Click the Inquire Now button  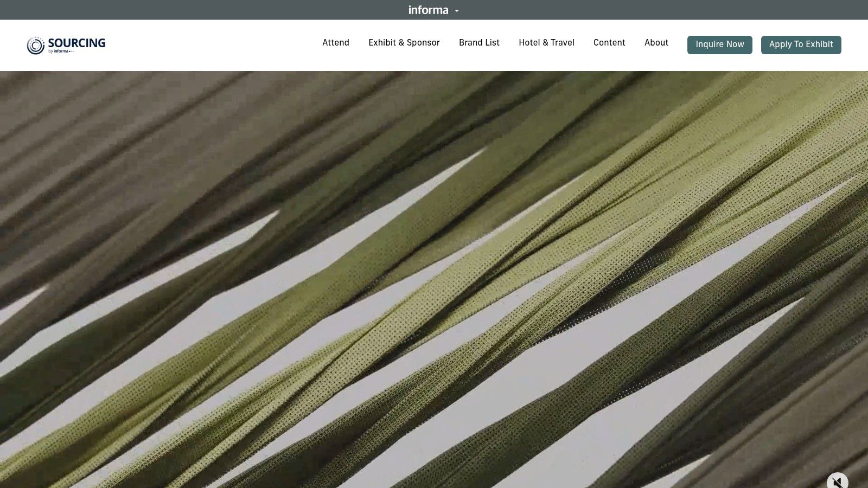720,45
